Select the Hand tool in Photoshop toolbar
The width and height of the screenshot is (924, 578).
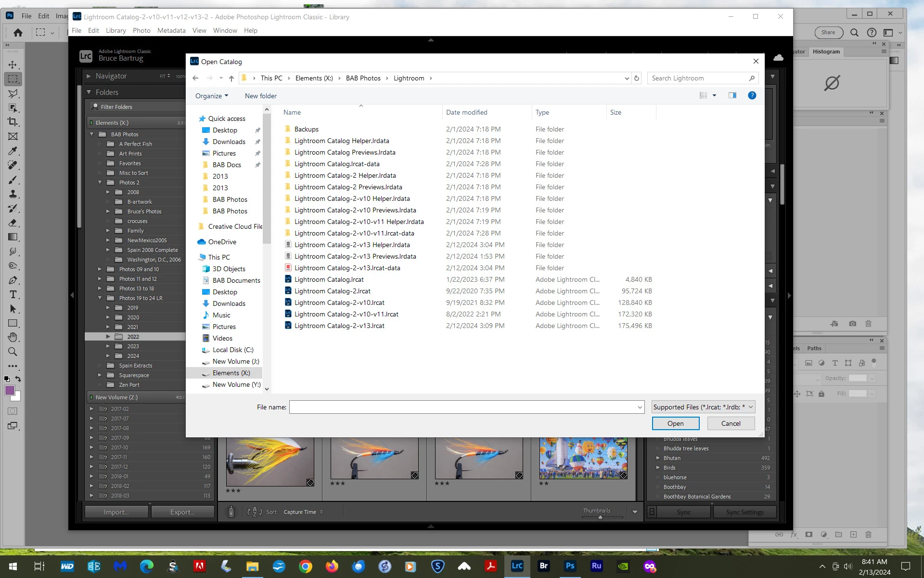(13, 337)
